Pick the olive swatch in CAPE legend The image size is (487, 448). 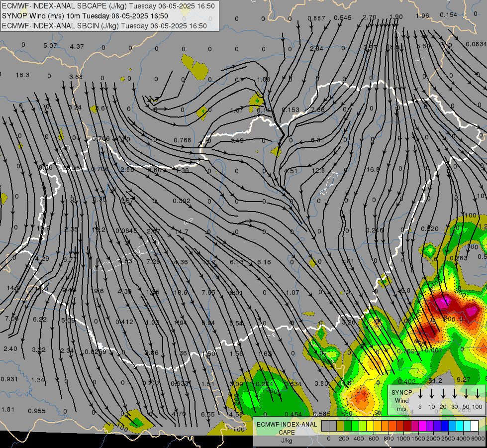340,426
